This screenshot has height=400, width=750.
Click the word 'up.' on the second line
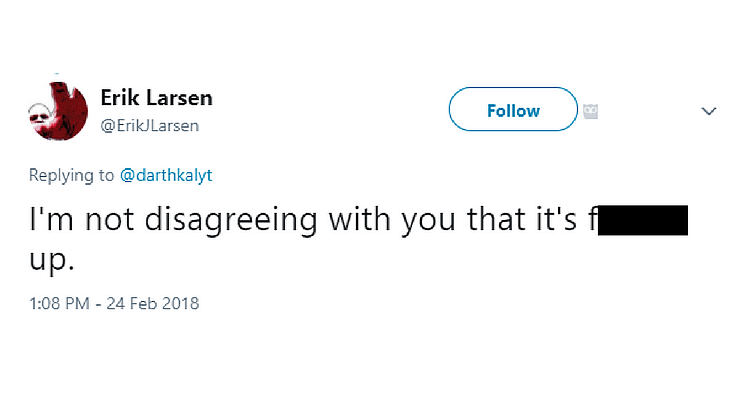tap(52, 261)
